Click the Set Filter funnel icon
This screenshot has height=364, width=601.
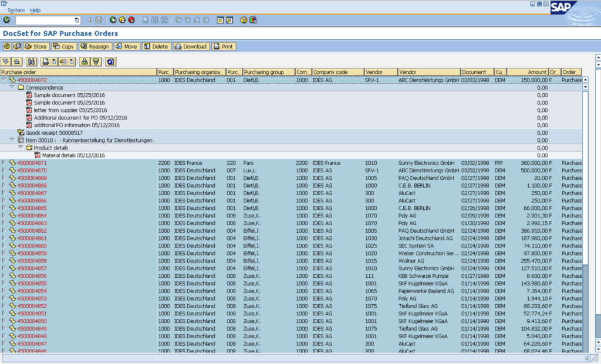click(x=96, y=62)
